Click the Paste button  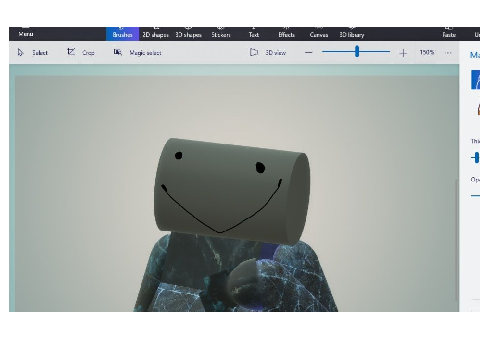(x=449, y=34)
